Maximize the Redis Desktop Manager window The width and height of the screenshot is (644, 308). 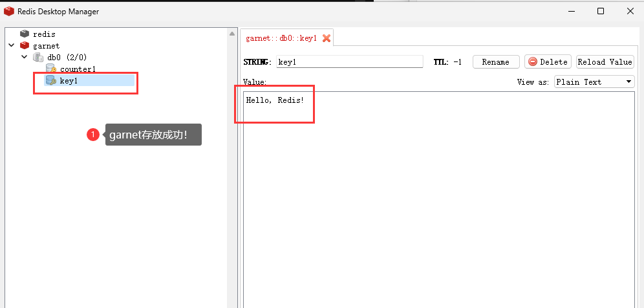point(601,11)
